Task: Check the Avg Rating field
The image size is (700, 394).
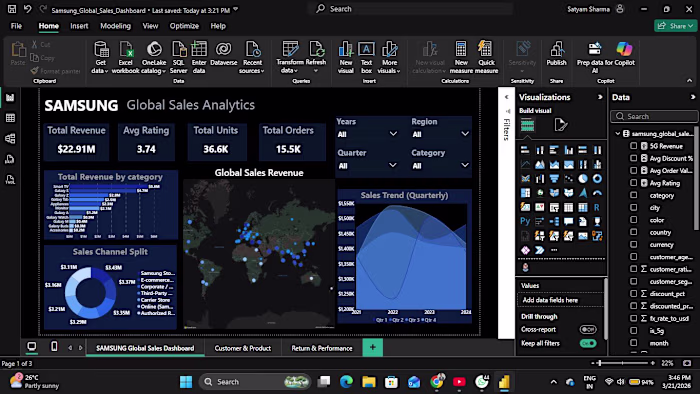Action: click(x=633, y=182)
